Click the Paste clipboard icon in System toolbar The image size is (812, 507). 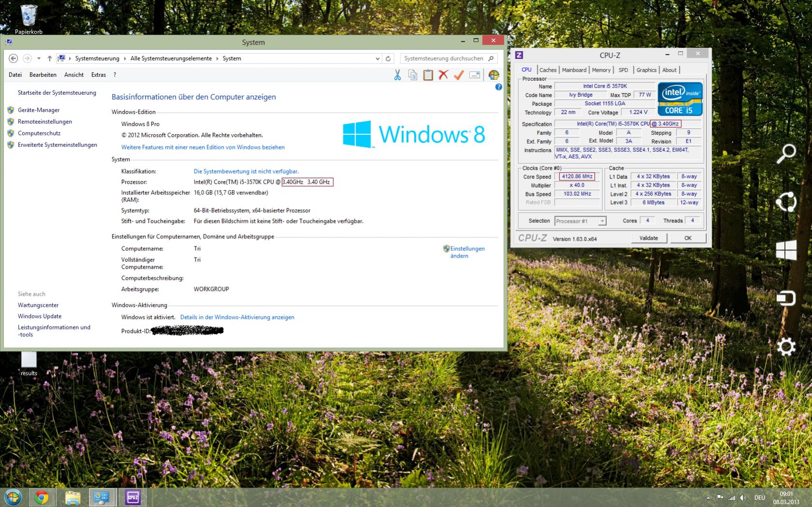[428, 75]
